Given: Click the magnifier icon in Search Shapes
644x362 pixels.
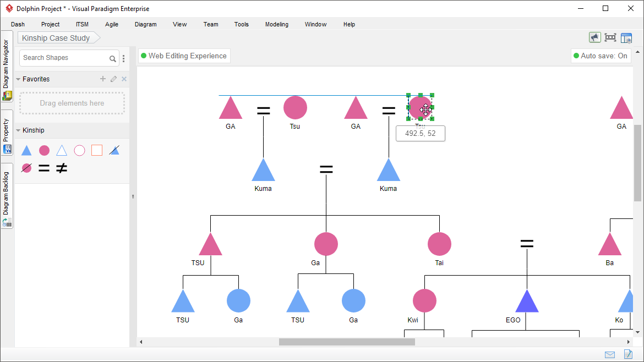Looking at the screenshot, I should click(x=112, y=59).
